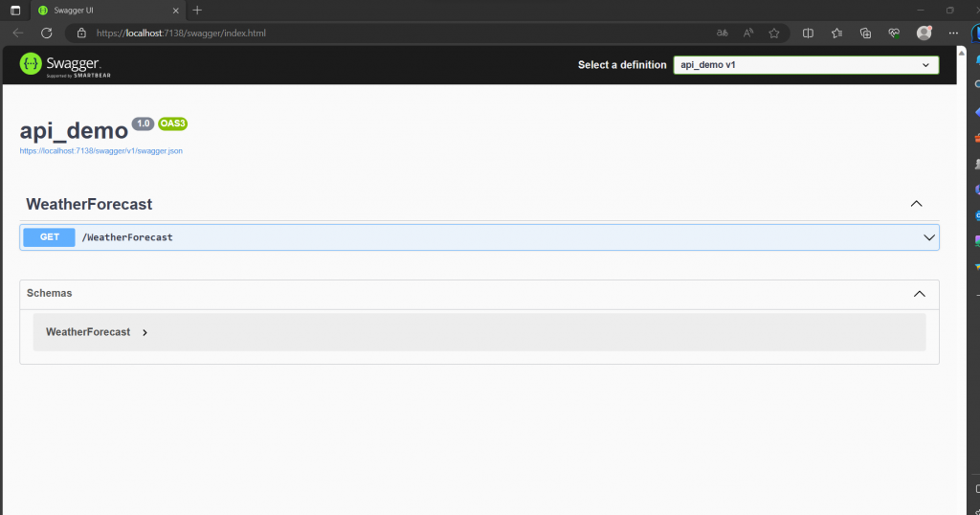Image resolution: width=980 pixels, height=515 pixels.
Task: Expand the WeatherForecast schema arrow
Action: (x=145, y=332)
